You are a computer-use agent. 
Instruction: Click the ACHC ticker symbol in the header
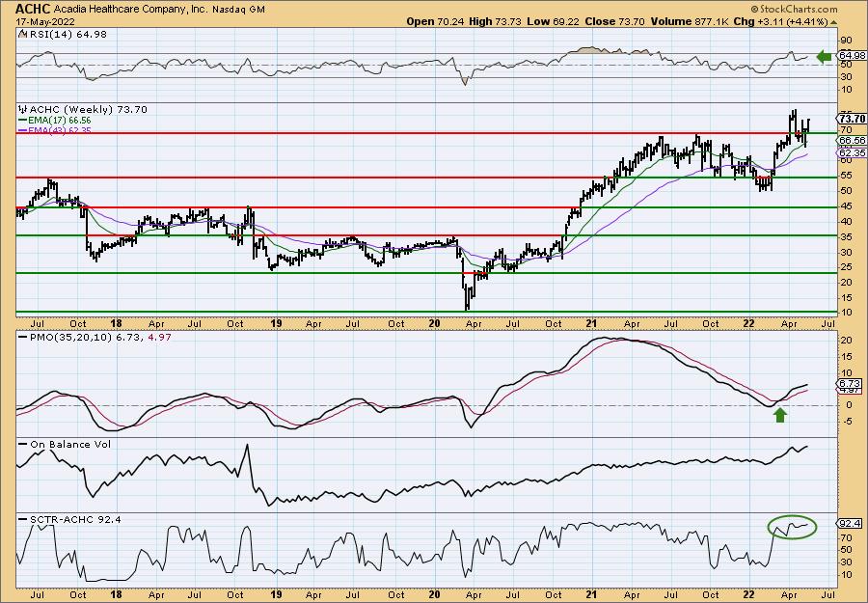(x=33, y=9)
